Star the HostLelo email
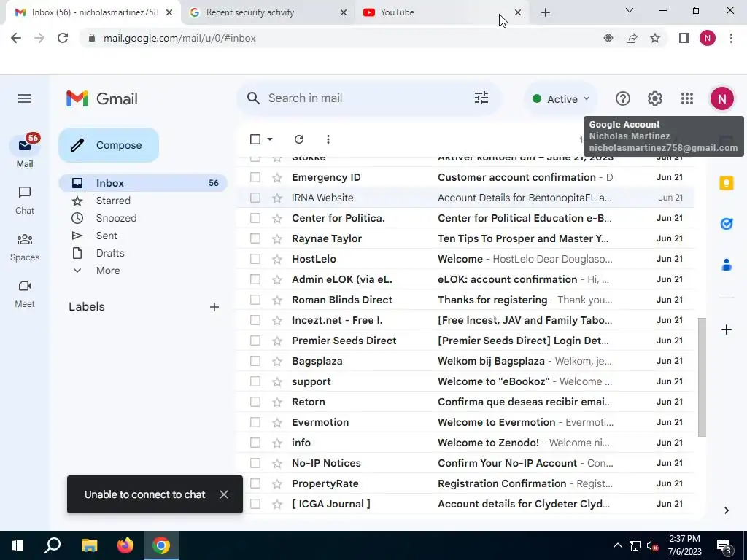This screenshot has height=560, width=747. tap(277, 259)
